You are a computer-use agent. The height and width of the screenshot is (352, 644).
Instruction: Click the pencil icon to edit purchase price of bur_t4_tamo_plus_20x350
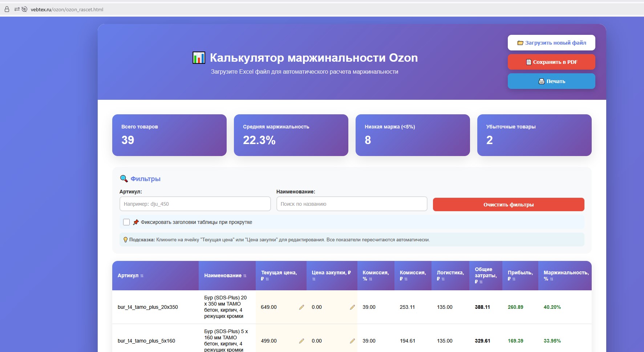point(353,307)
